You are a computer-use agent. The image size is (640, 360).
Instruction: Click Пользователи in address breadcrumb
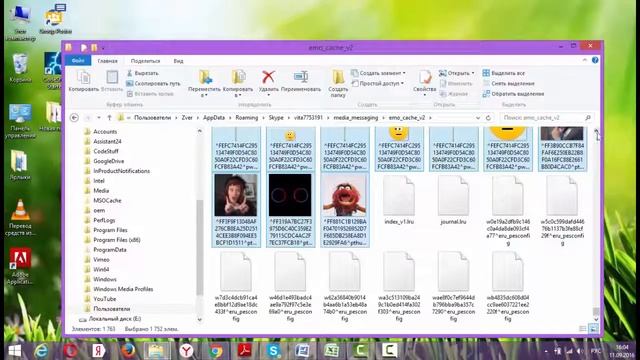click(x=153, y=118)
